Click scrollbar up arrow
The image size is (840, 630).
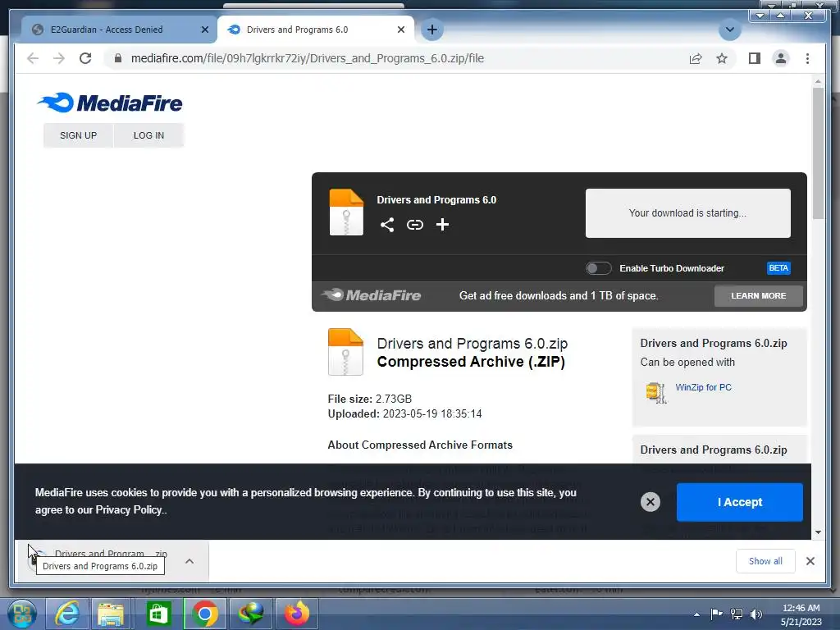click(x=818, y=81)
